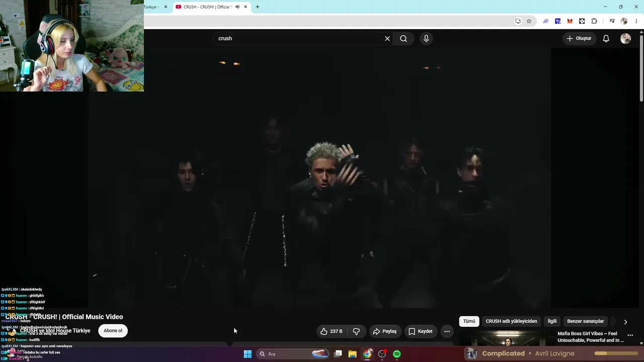Screen dimensions: 644x362
Task: Open the blue square browser extension
Action: pyautogui.click(x=557, y=21)
